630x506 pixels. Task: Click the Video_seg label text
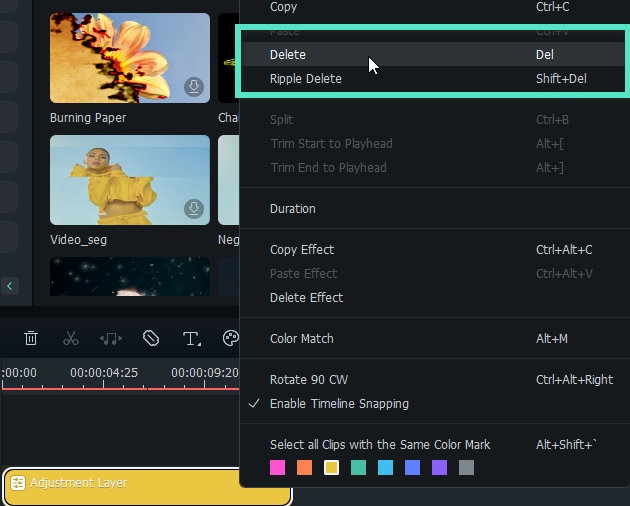78,240
